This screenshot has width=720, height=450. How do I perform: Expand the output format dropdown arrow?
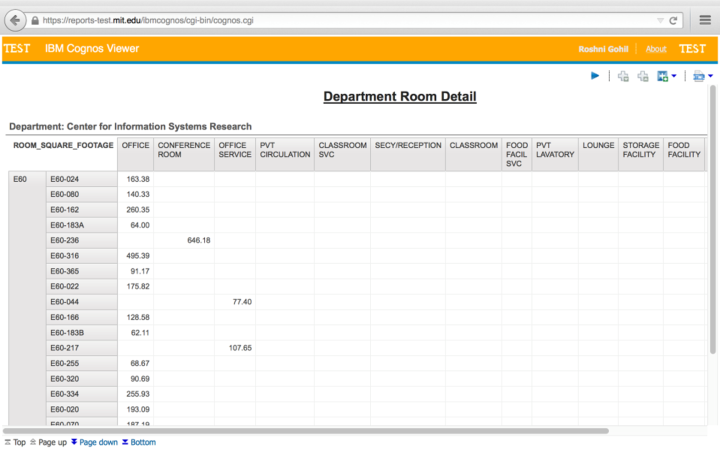[710, 76]
